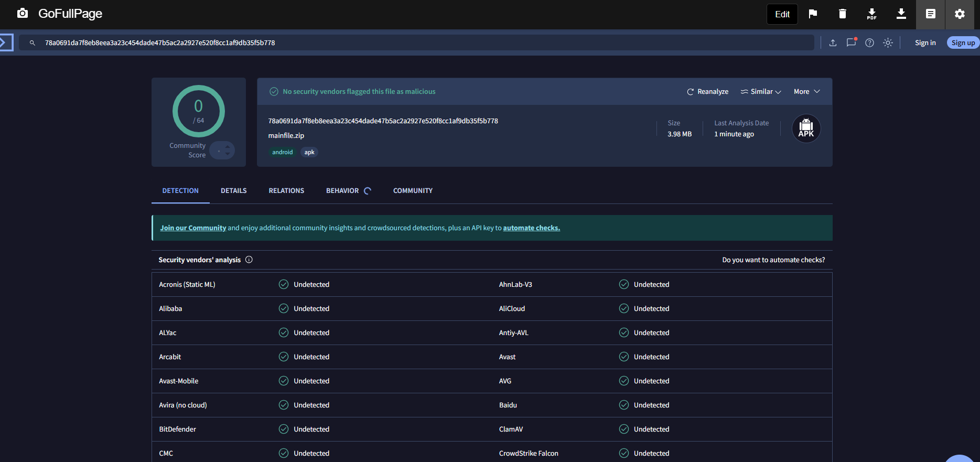
Task: Switch to the RELATIONS tab
Action: (x=286, y=191)
